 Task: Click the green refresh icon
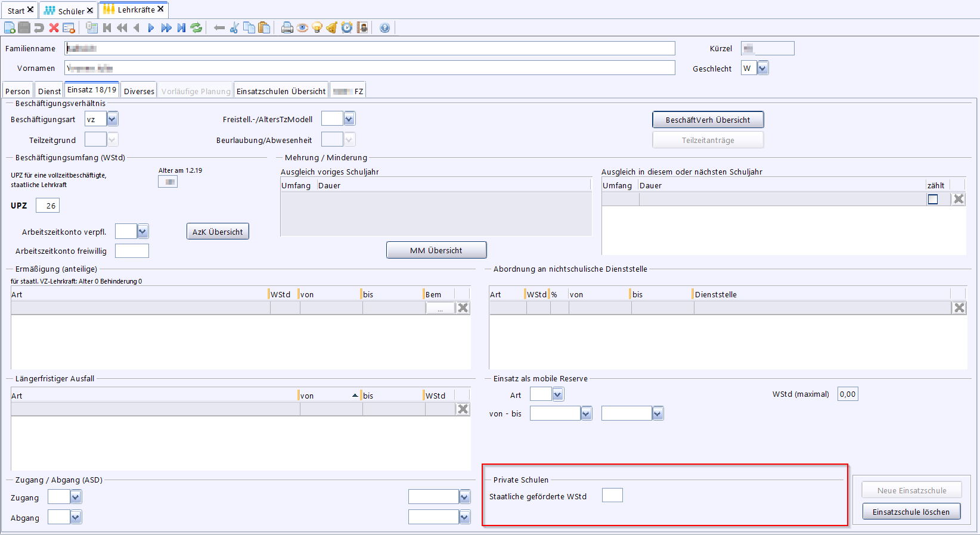coord(196,27)
